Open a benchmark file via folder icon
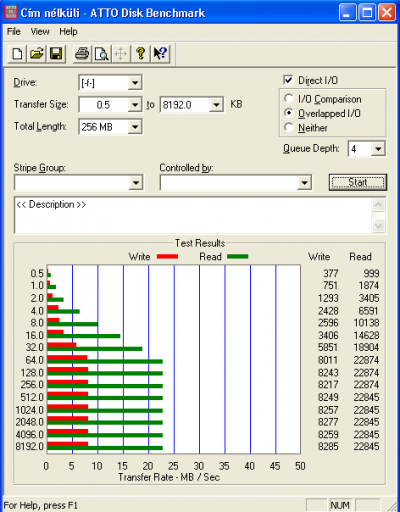 pos(37,53)
